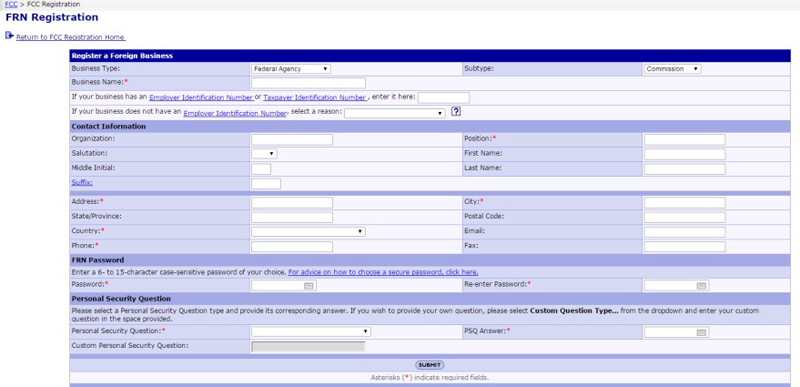This screenshot has height=387, width=800.
Task: Focus the Middle Initial field
Action: (x=261, y=169)
